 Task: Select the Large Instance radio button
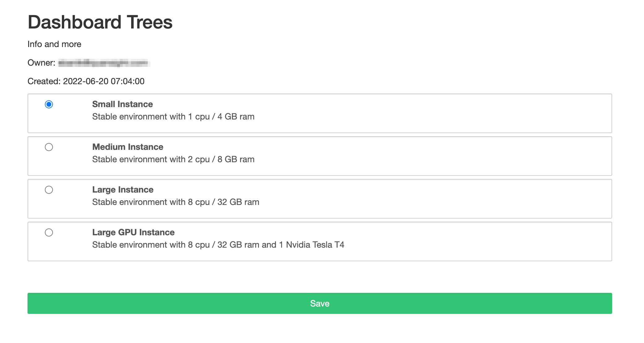coord(49,190)
